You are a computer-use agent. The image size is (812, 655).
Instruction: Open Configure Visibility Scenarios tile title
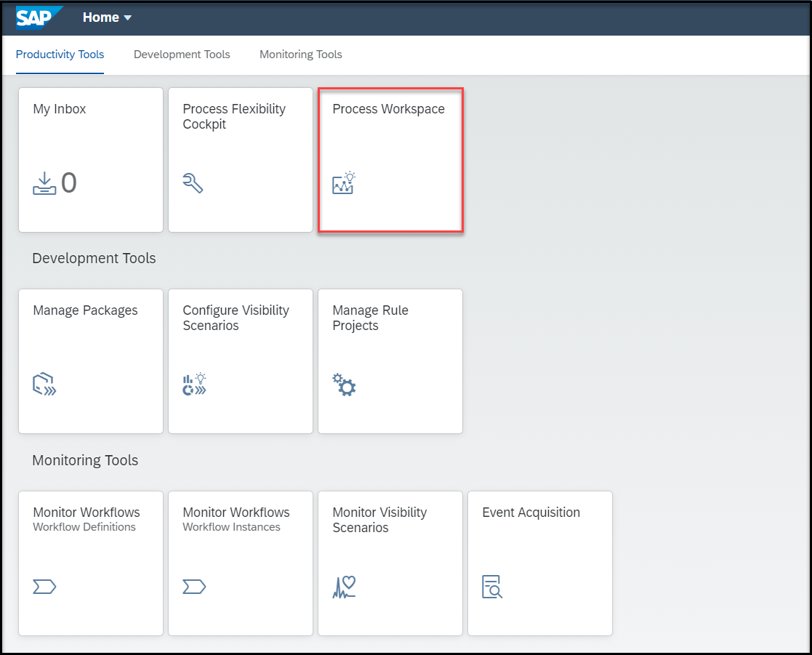click(x=236, y=318)
